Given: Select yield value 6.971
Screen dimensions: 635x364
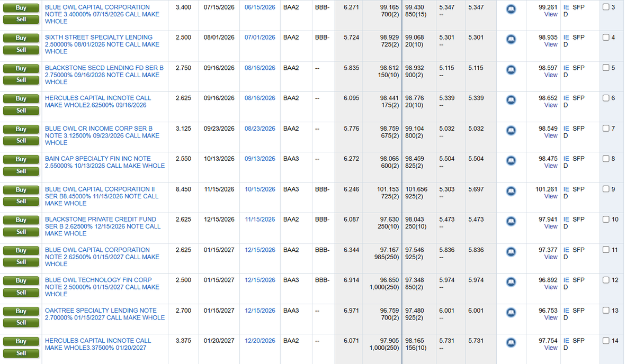Looking at the screenshot, I should 352,310.
